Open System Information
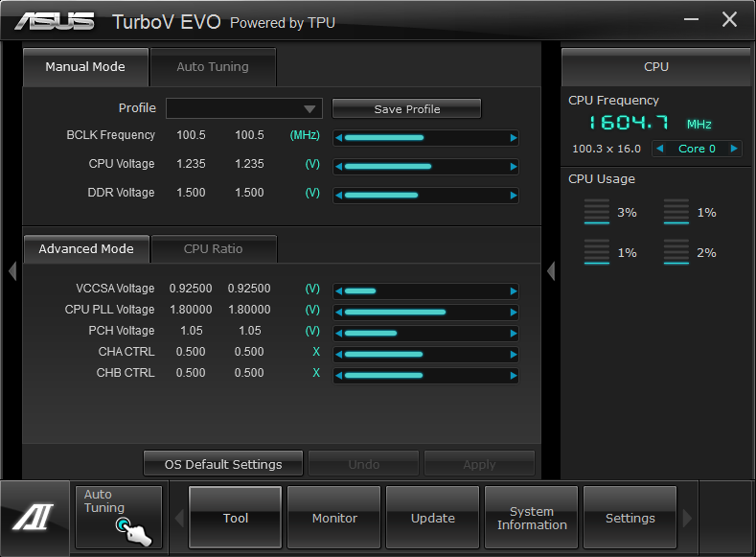This screenshot has height=557, width=756. tap(532, 518)
